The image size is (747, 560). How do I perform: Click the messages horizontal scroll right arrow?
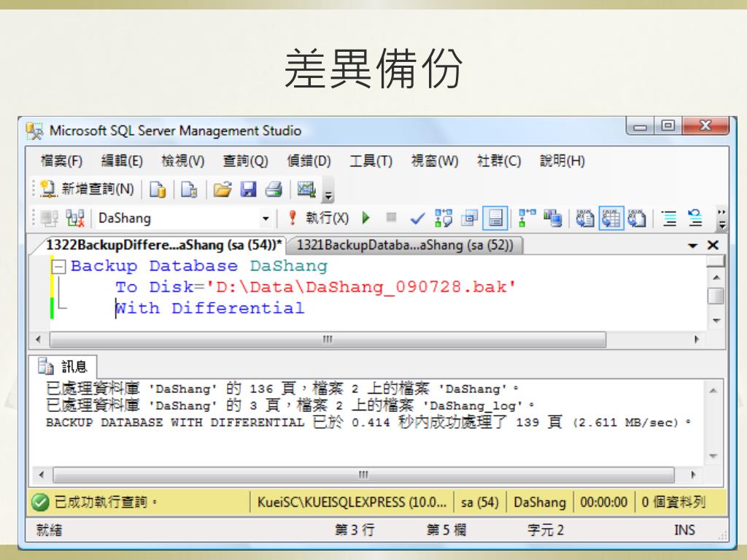(693, 475)
